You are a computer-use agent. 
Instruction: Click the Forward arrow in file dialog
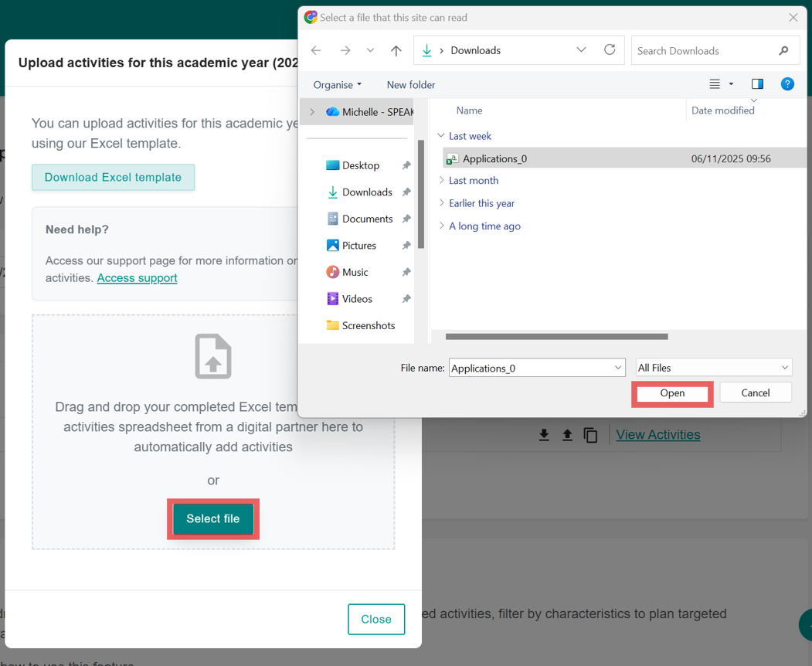345,50
